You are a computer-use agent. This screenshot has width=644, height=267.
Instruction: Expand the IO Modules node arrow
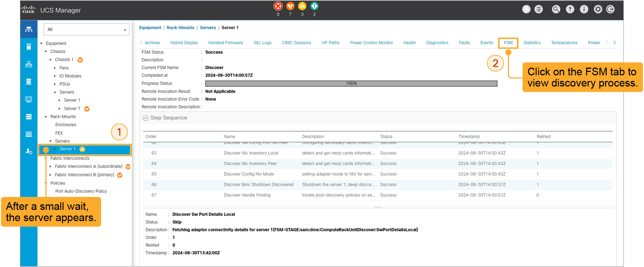click(x=55, y=76)
